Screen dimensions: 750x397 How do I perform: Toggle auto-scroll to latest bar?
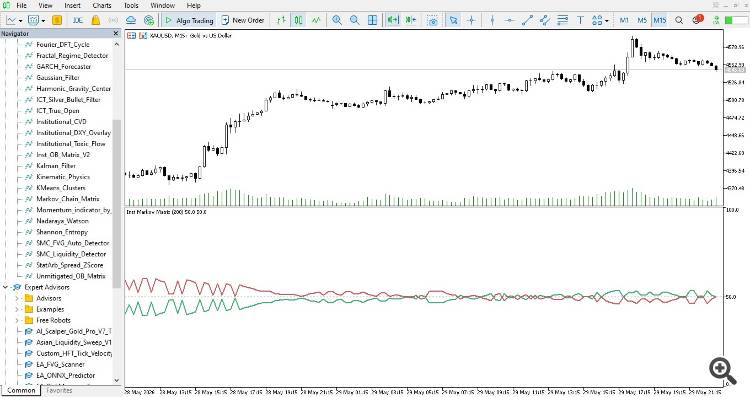[x=393, y=21]
